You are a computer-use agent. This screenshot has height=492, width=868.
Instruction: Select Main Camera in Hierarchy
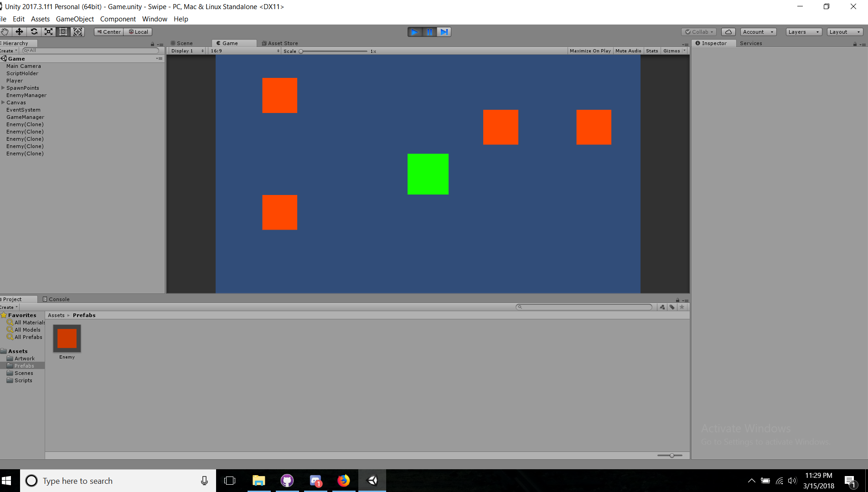24,66
